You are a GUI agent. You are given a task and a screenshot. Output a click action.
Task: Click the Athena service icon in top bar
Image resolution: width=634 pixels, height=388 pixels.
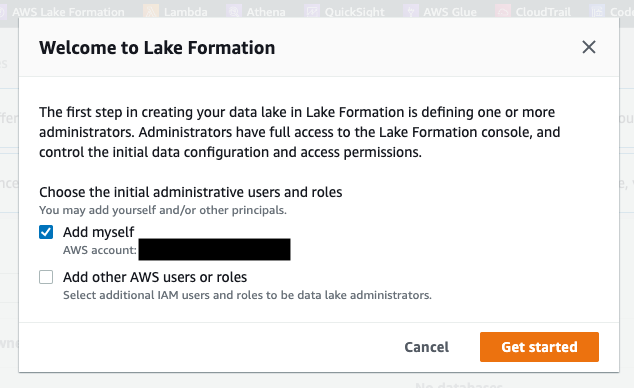pos(234,12)
